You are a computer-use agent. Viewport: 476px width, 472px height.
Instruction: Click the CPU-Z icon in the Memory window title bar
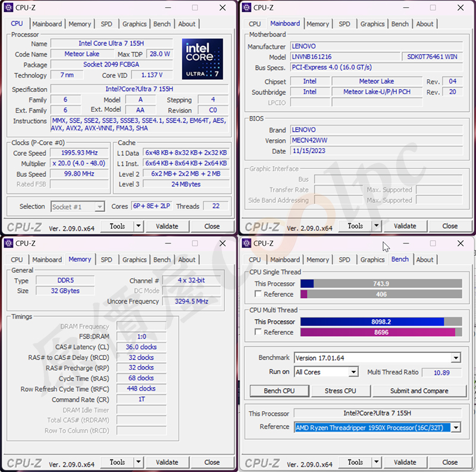point(8,243)
